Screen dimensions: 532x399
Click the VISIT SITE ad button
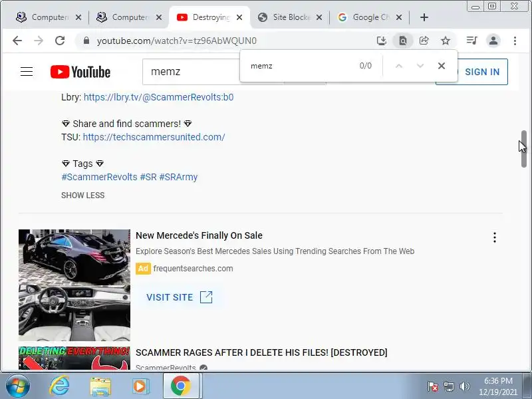point(180,297)
